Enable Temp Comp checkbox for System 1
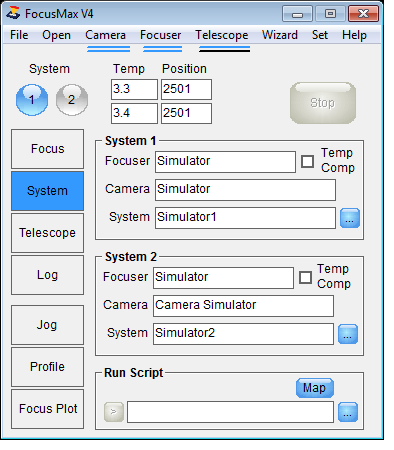This screenshot has height=450, width=394. click(307, 161)
